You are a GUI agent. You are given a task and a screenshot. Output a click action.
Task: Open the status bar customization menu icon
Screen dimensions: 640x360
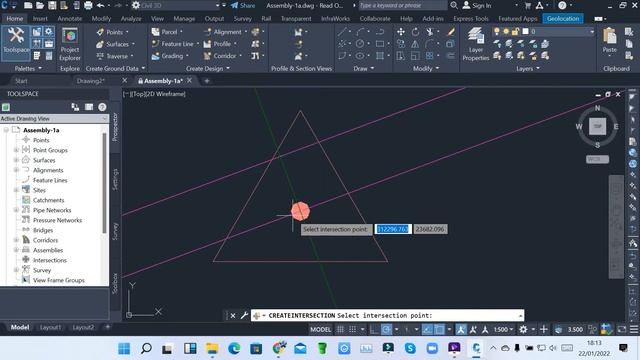[634, 329]
